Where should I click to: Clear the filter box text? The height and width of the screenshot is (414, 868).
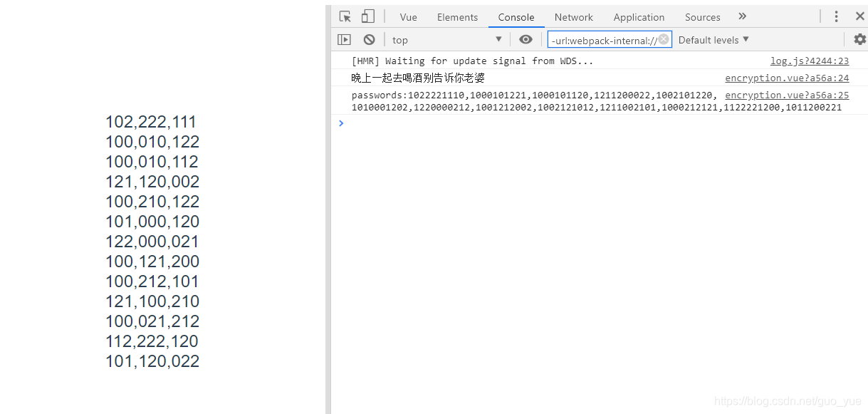point(664,39)
